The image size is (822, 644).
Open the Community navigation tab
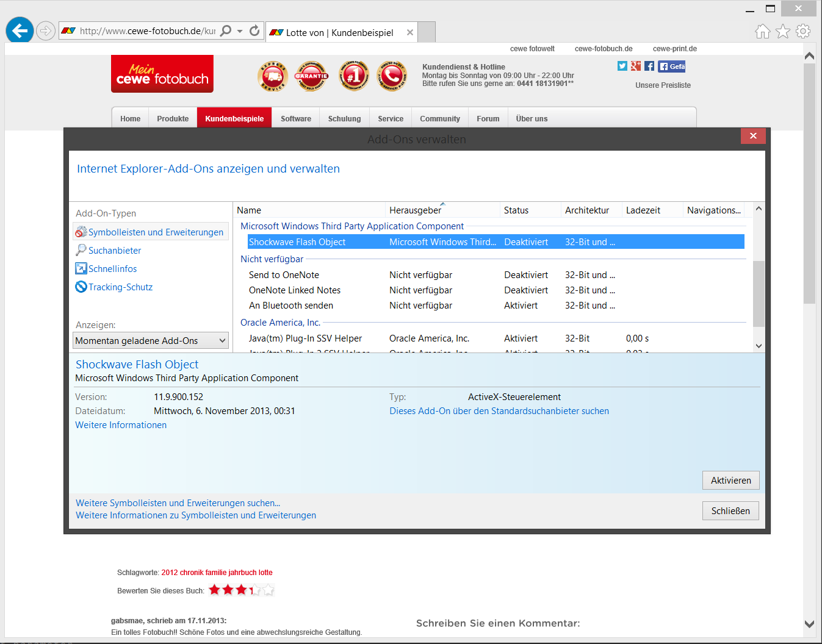[439, 119]
